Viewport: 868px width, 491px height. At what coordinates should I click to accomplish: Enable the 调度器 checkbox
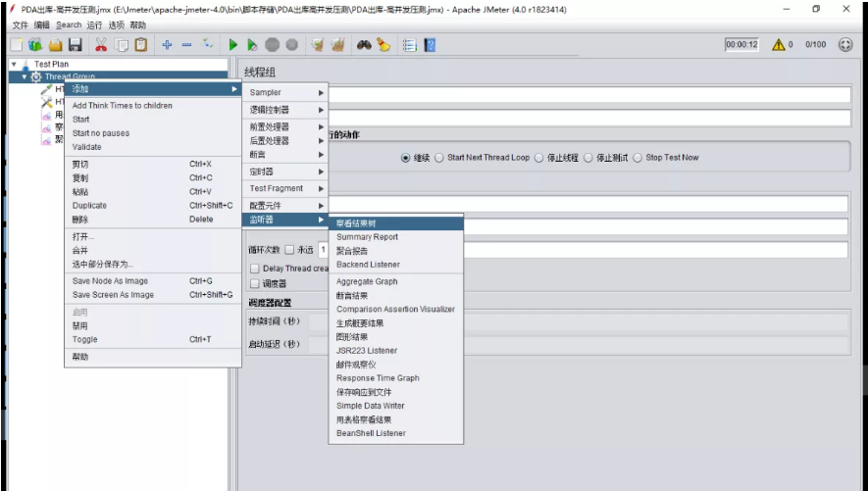pos(255,283)
